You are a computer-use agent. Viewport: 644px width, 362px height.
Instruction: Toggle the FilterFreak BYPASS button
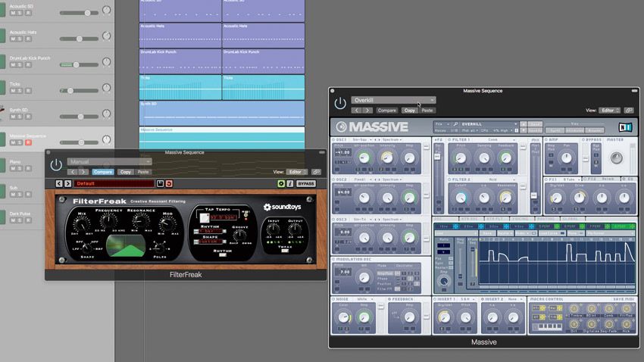306,183
